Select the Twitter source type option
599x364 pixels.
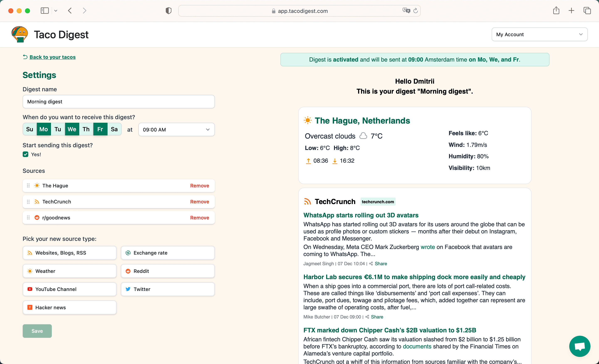167,289
